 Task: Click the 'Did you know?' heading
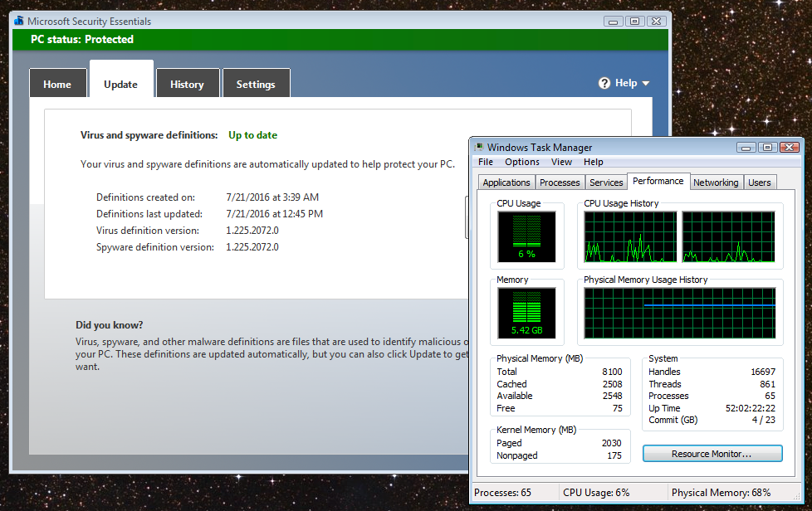110,325
